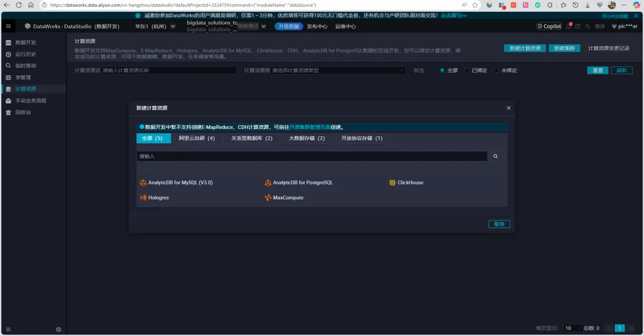Collapse sidebar using bottom-left bars icon
The image size is (644, 336).
tap(8, 329)
